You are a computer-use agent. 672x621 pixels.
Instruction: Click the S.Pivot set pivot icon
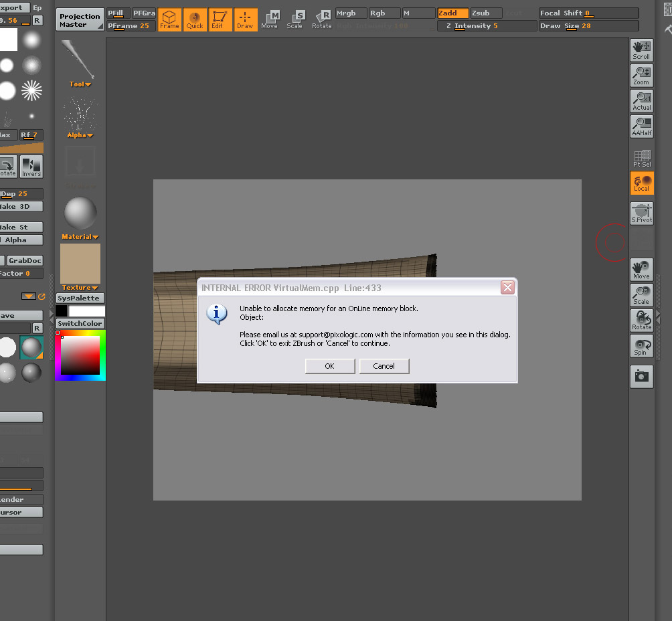tap(642, 213)
